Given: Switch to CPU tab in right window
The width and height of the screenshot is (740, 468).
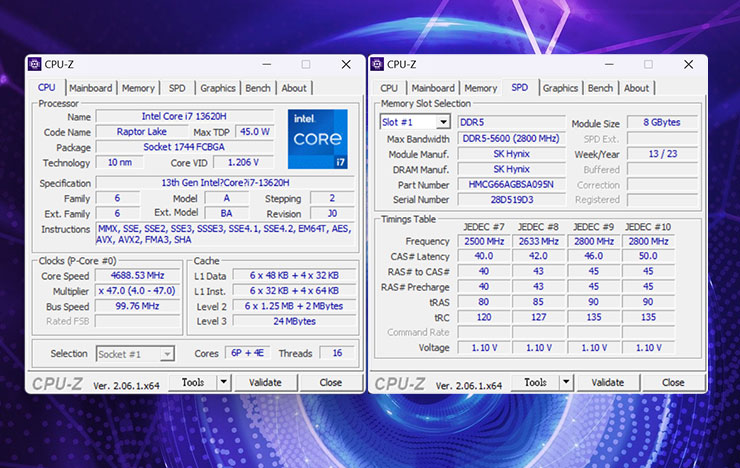Looking at the screenshot, I should coord(389,88).
